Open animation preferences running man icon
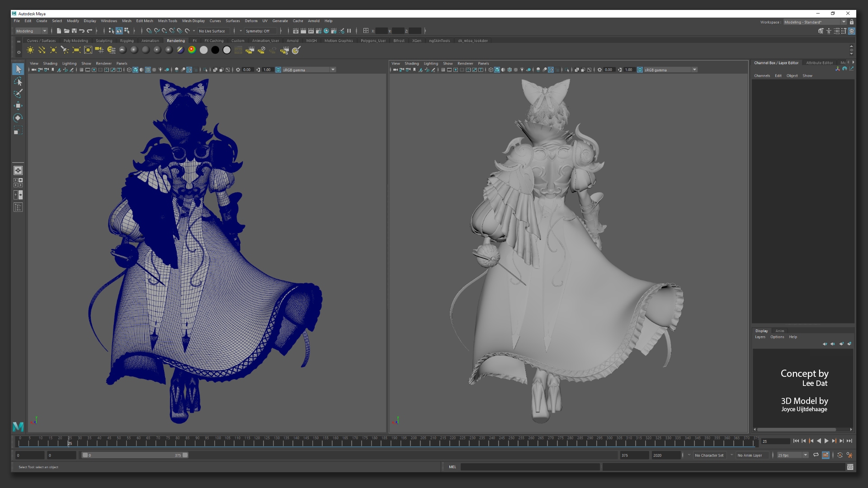The height and width of the screenshot is (488, 868). pyautogui.click(x=849, y=455)
